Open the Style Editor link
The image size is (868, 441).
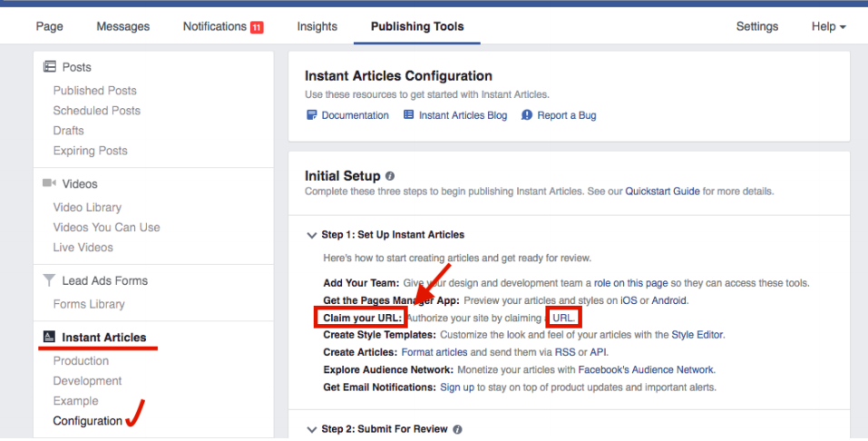tap(697, 335)
